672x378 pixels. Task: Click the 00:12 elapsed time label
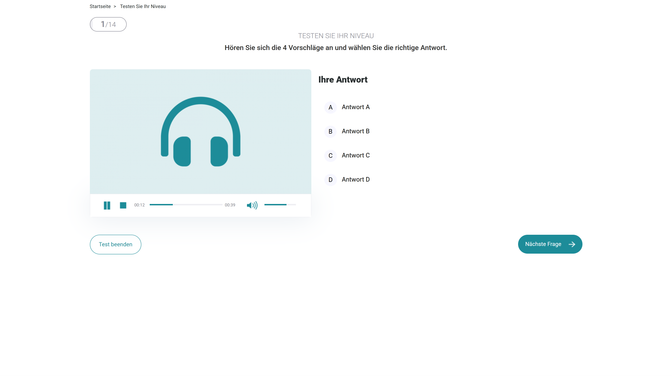139,205
